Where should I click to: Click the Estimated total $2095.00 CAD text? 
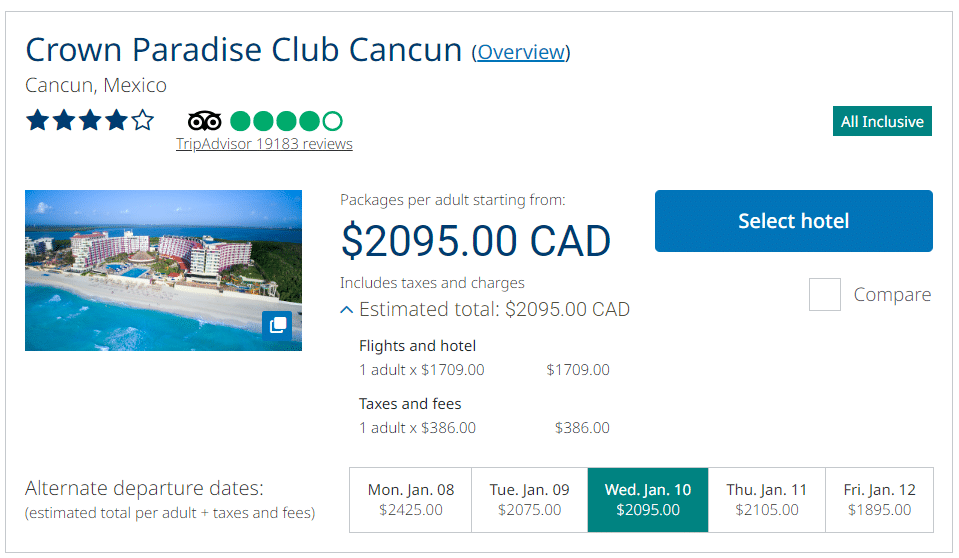(x=494, y=310)
